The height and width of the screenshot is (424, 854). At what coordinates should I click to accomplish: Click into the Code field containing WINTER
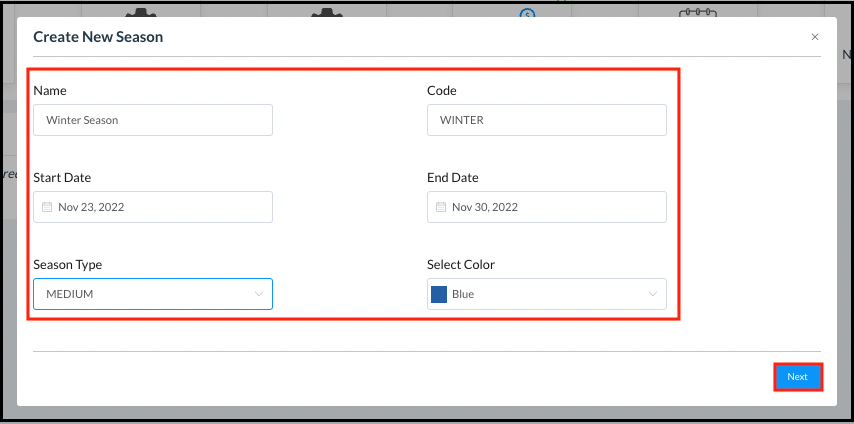click(546, 120)
